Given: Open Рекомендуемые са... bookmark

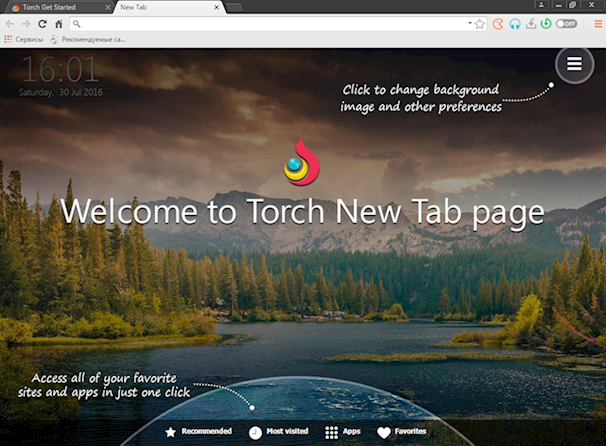Looking at the screenshot, I should (88, 39).
